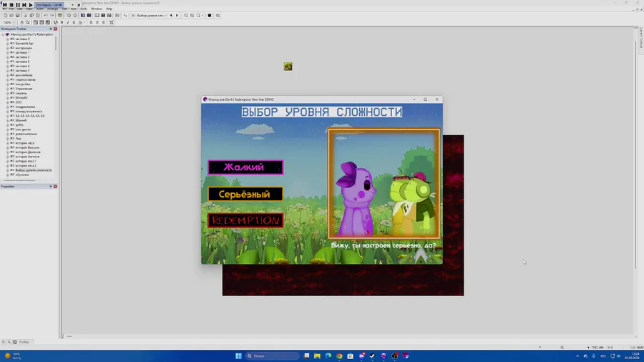Toggle pin on Properties panel
Viewport: 644px width, 362px height.
click(x=51, y=186)
